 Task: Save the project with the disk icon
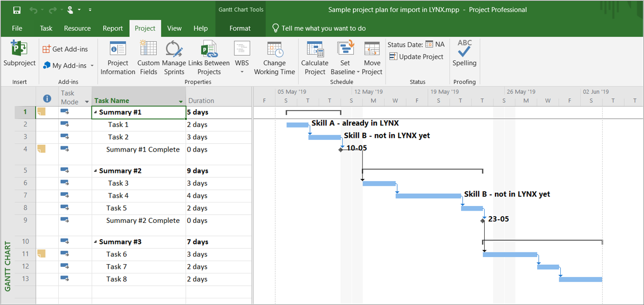(x=17, y=10)
